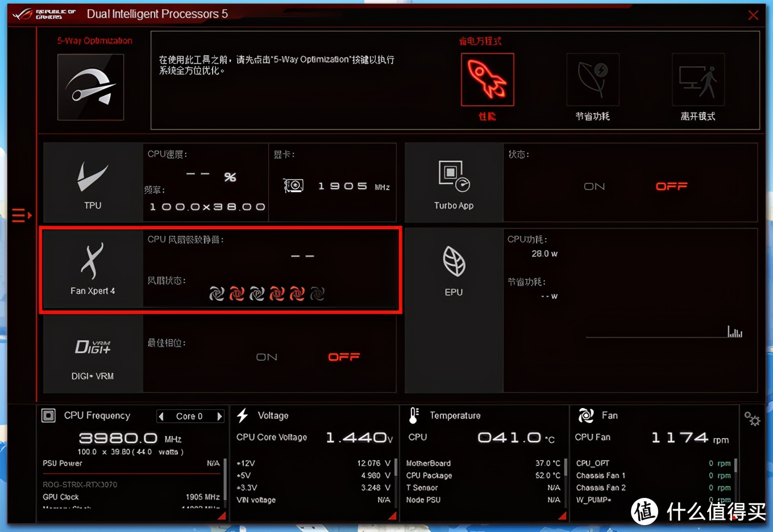Viewport: 773px width, 532px height.
Task: Select the rocket performance mode icon
Action: point(487,80)
